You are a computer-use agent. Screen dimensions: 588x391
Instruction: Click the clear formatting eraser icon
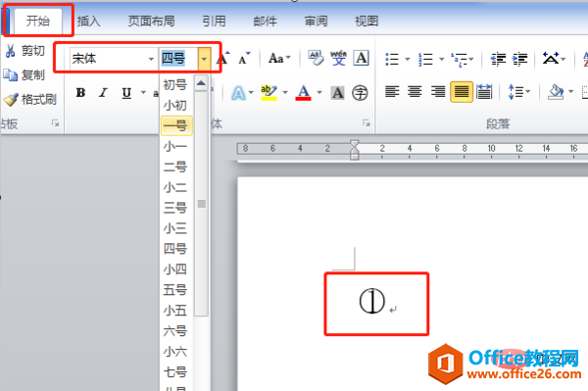pos(316,58)
